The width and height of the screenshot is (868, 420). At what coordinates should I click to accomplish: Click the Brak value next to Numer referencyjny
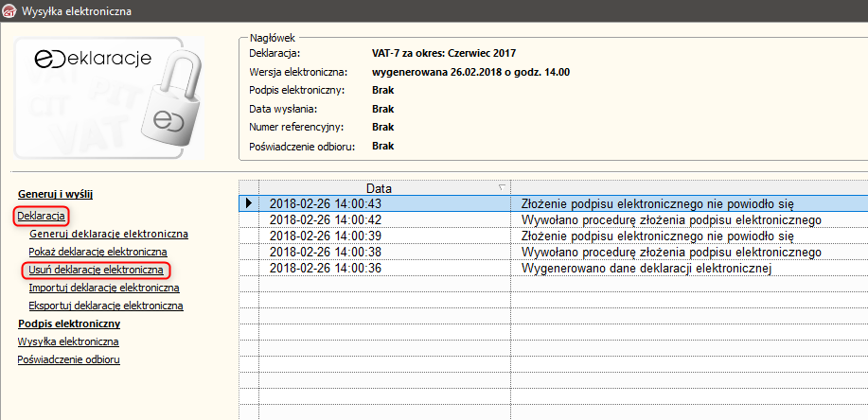383,128
